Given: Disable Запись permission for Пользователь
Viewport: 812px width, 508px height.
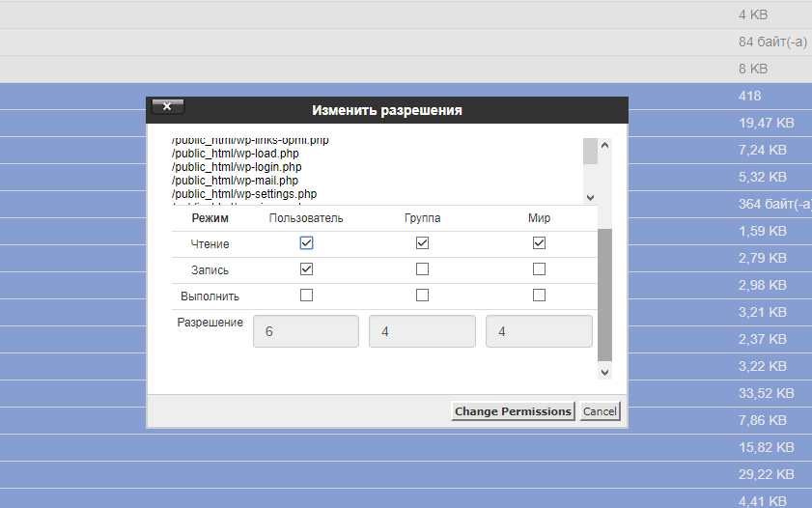Looking at the screenshot, I should (306, 269).
